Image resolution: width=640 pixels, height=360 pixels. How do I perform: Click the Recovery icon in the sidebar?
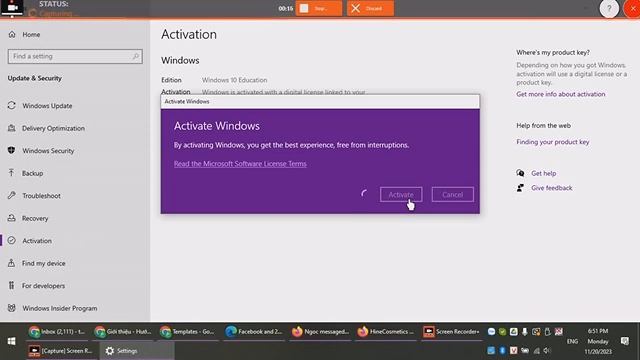(11, 218)
